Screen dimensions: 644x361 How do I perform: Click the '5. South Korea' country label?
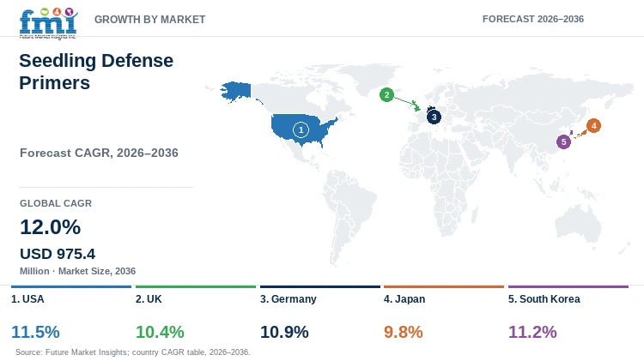tap(544, 299)
